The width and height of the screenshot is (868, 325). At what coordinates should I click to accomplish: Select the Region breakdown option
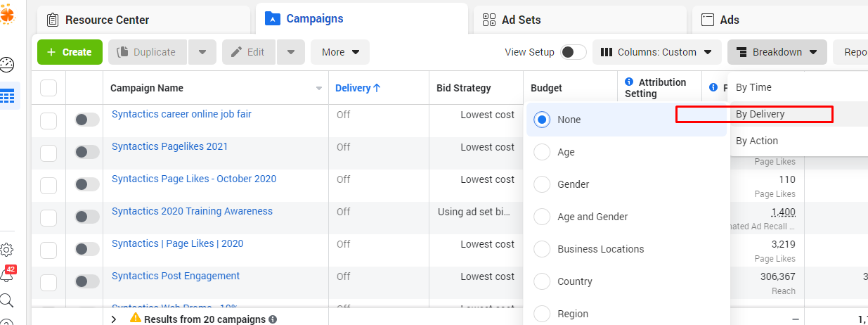click(x=626, y=313)
